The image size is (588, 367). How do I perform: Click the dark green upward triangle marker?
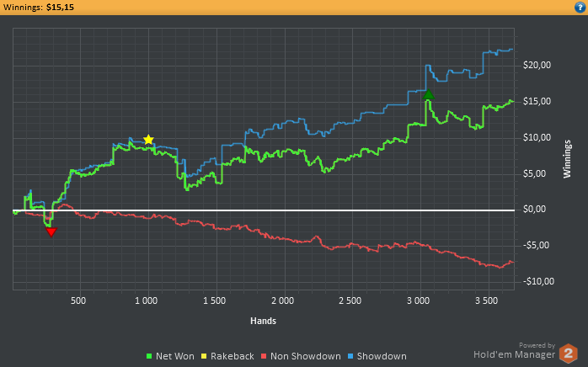(428, 94)
